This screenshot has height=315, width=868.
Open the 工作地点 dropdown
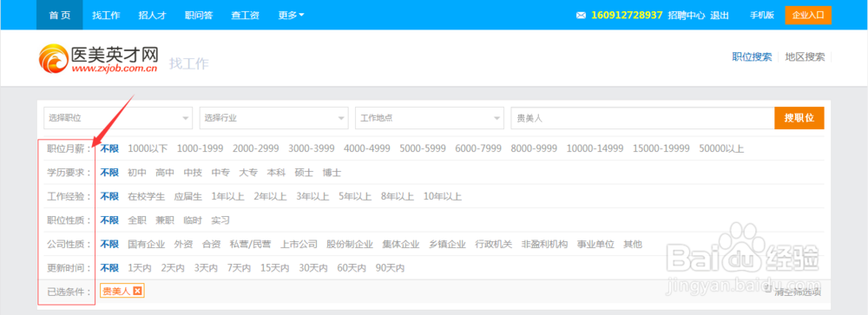(430, 118)
